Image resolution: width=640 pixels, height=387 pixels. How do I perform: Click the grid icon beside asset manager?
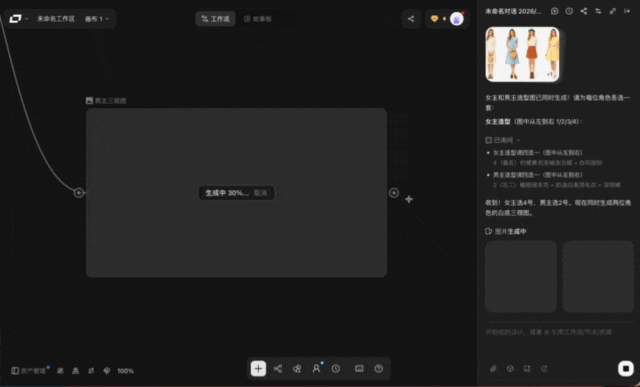60,371
